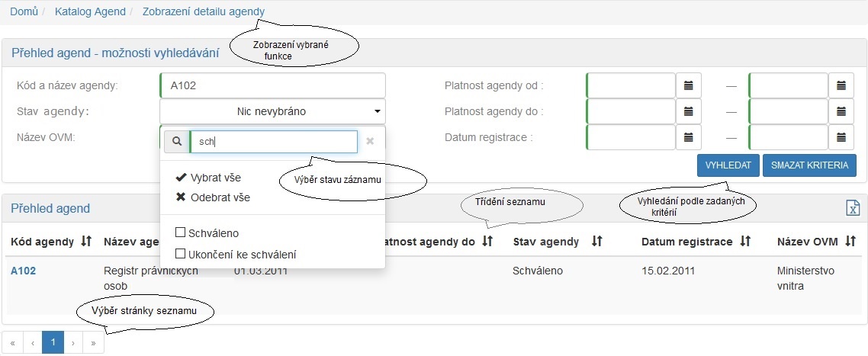Check the Schváleno option

tap(180, 233)
